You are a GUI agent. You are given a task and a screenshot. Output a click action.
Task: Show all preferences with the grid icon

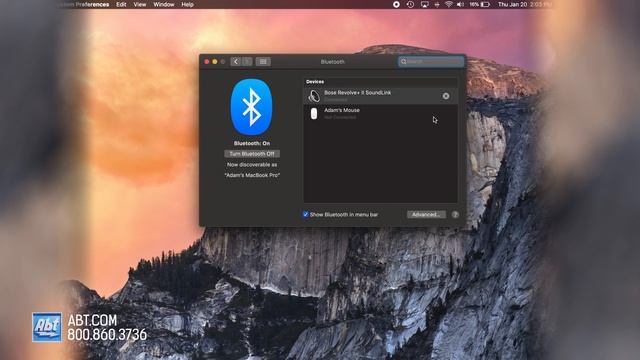263,62
